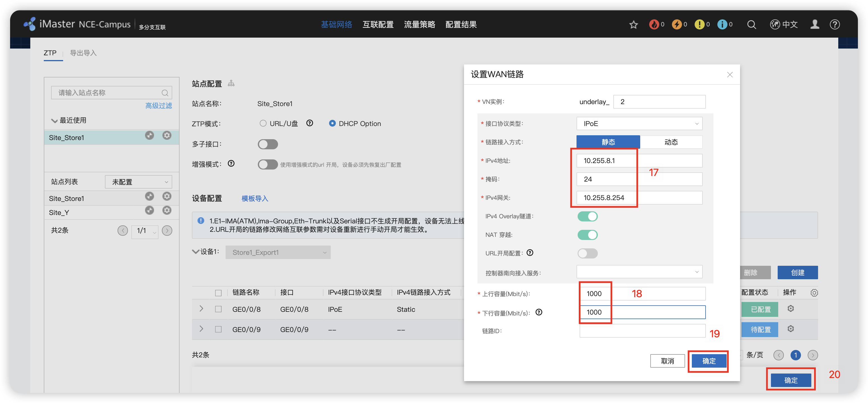The image size is (868, 403).
Task: Check the GE0/0/9 row checkbox
Action: point(218,329)
